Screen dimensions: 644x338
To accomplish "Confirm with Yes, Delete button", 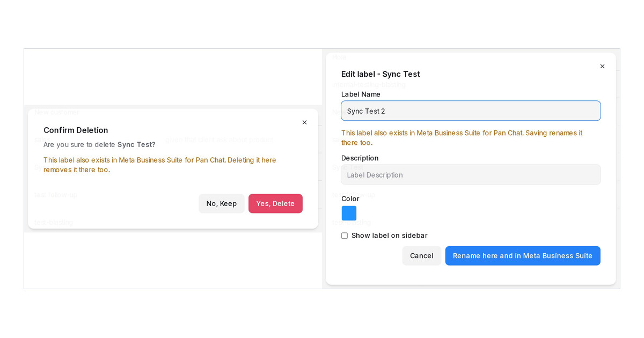I will [x=275, y=203].
